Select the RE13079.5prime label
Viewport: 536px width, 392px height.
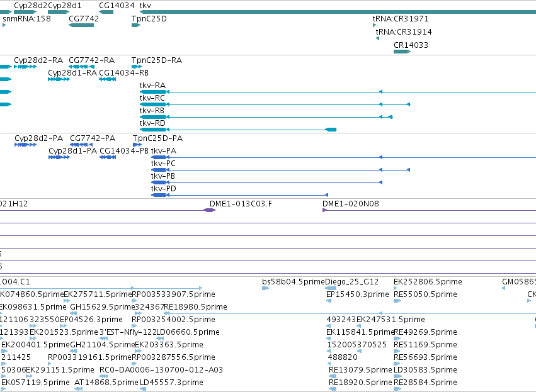pos(360,370)
